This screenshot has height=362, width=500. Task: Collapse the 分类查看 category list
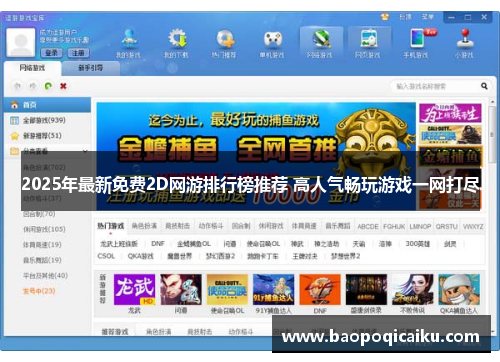click(x=85, y=151)
